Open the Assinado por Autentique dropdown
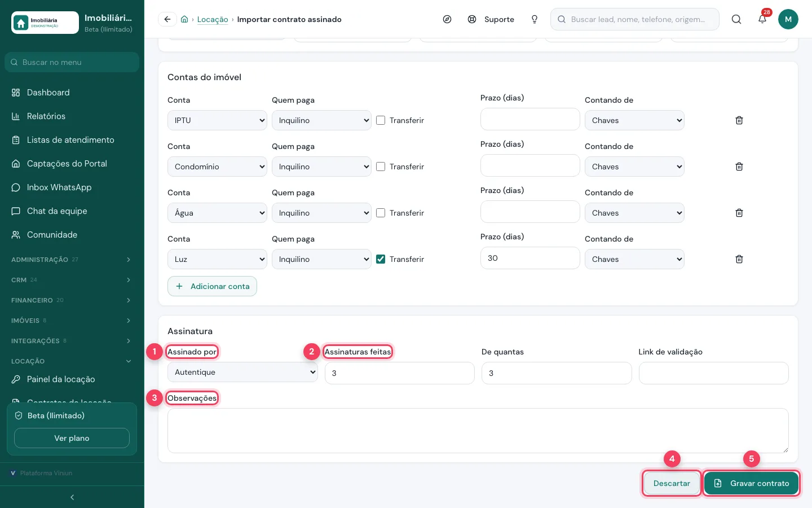Viewport: 812px width, 508px height. tap(242, 372)
